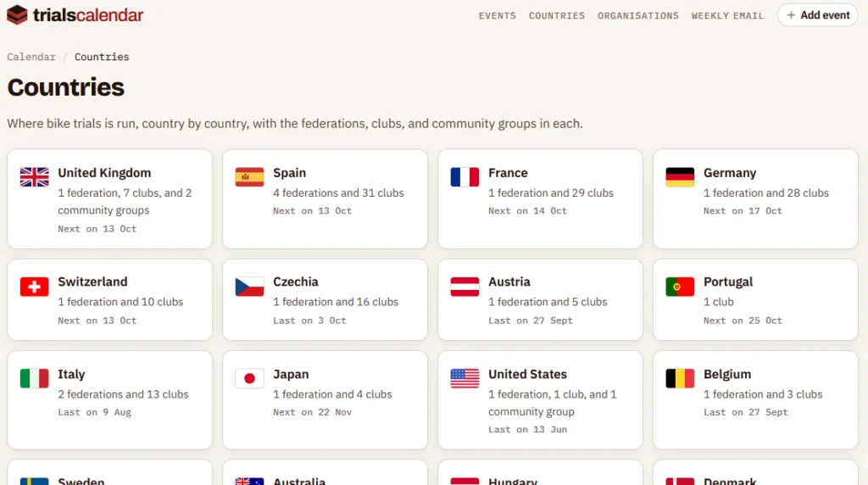868x485 pixels.
Task: Click '2 federations and 13 clubs' text
Action: tap(124, 394)
